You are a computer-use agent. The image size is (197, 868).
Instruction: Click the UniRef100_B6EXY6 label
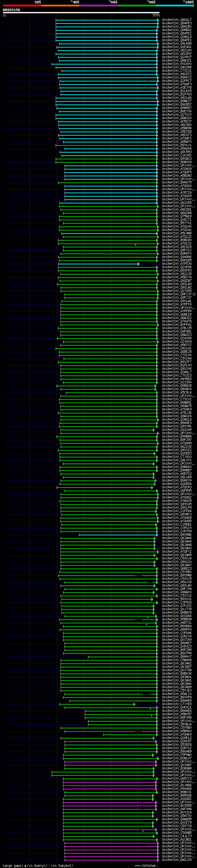[x=177, y=111]
